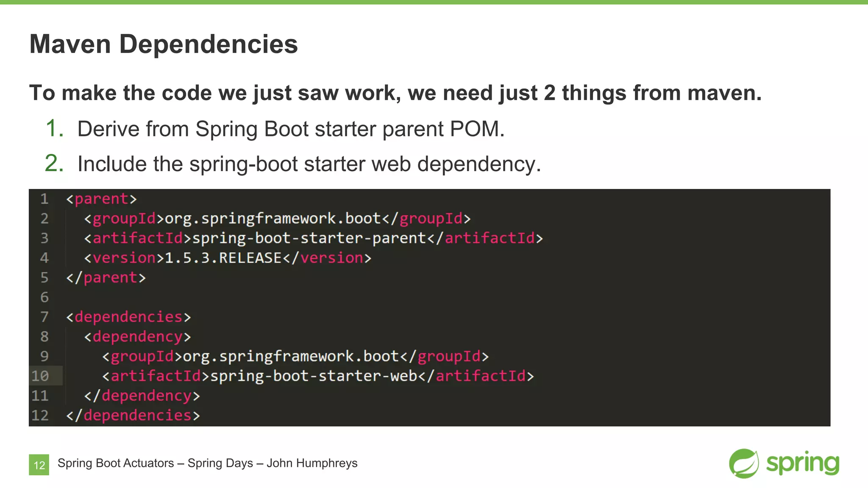Click the Spring leaf logo icon

coord(744,463)
